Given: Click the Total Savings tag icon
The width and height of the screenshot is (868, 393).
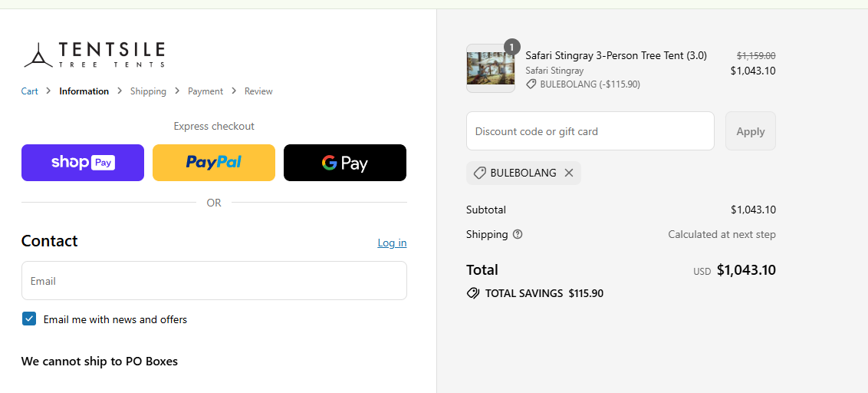Looking at the screenshot, I should pos(473,293).
